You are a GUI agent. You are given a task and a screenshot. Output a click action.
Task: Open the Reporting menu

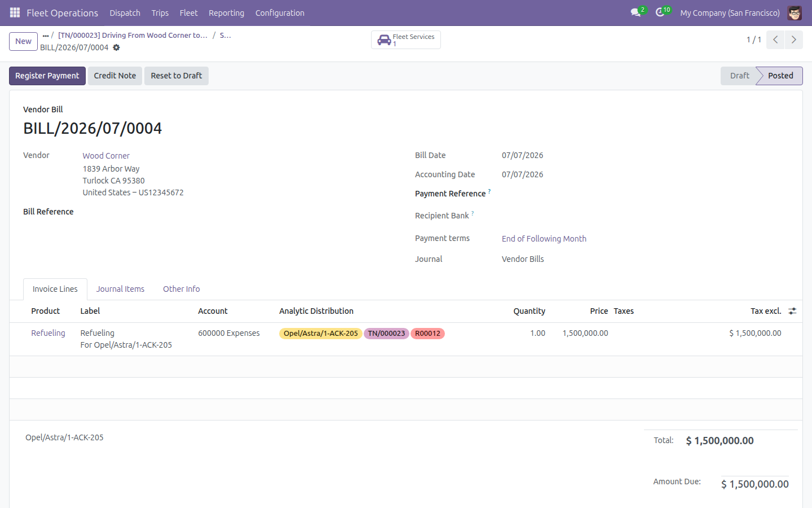226,12
